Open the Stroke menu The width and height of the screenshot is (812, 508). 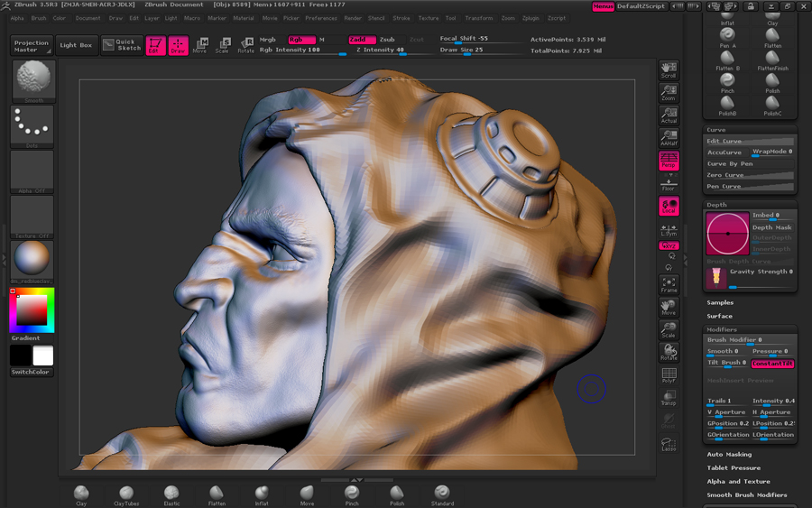(x=401, y=18)
